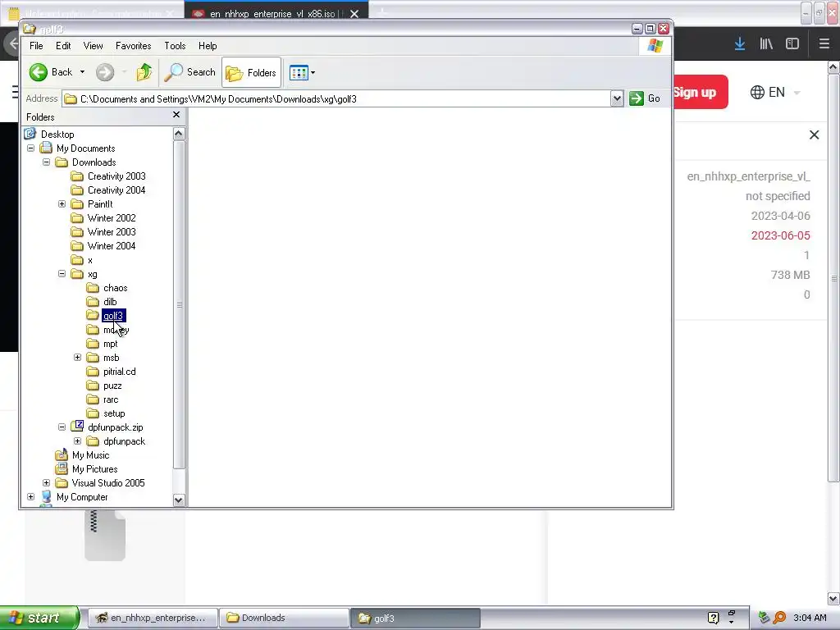Select the pitrial.cd folder icon
Image resolution: width=840 pixels, height=630 pixels.
pyautogui.click(x=94, y=372)
